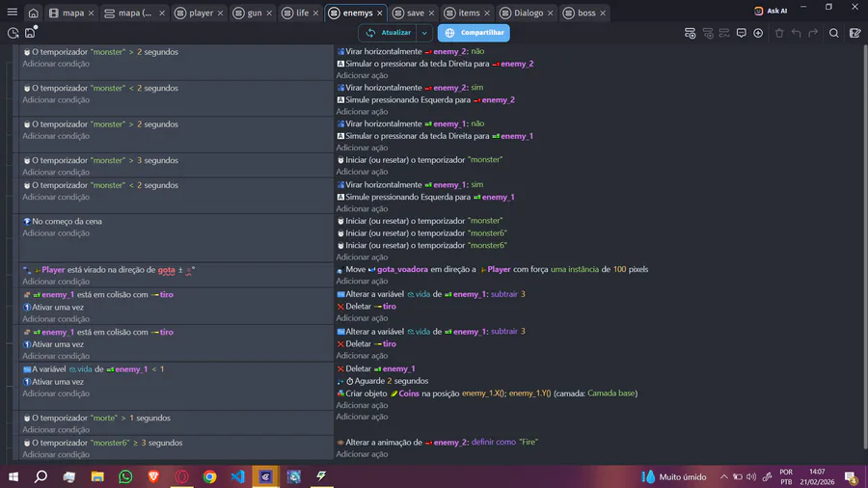Open Brave browser from the taskbar
The image size is (868, 488).
(153, 476)
